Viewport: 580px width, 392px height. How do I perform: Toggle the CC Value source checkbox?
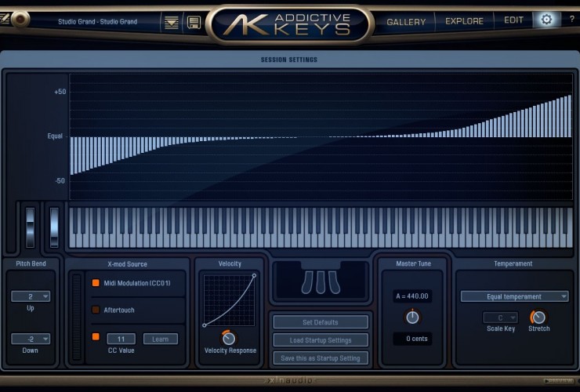coord(96,337)
